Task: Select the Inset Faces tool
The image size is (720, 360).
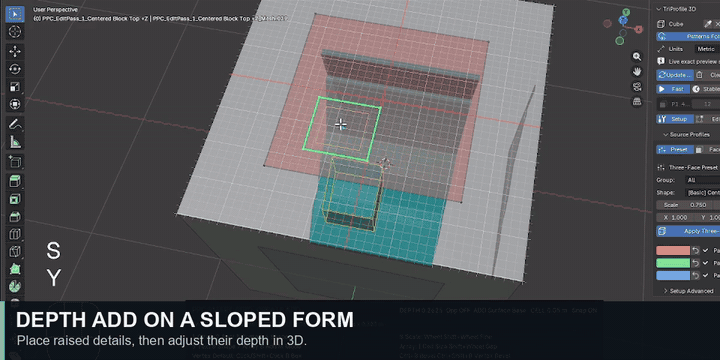Action: click(x=15, y=199)
